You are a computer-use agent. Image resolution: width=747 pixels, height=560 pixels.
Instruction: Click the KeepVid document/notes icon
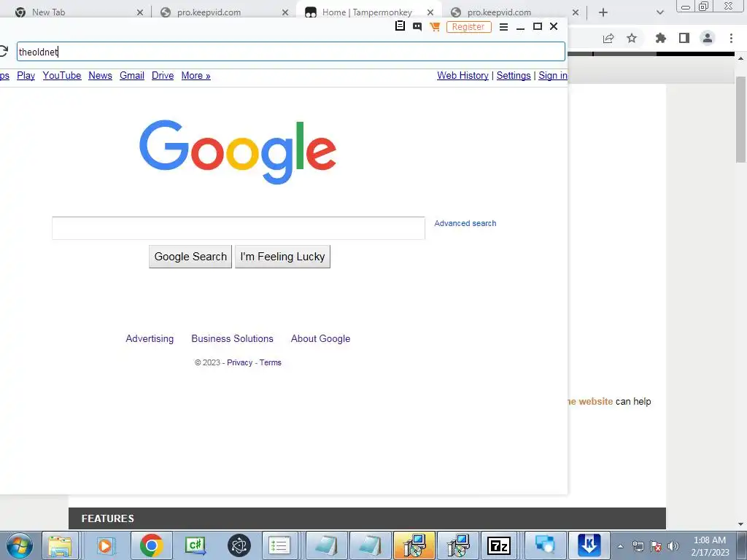tap(400, 26)
